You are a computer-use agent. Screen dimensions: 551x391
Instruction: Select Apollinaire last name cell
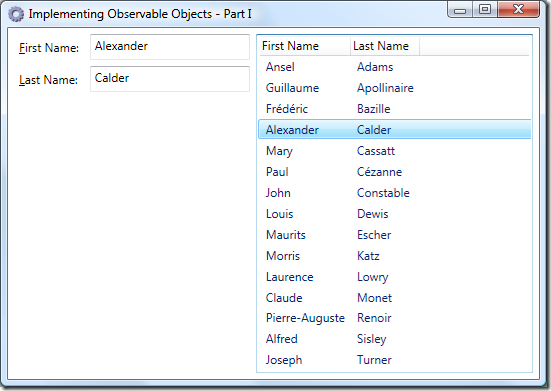[x=385, y=88]
